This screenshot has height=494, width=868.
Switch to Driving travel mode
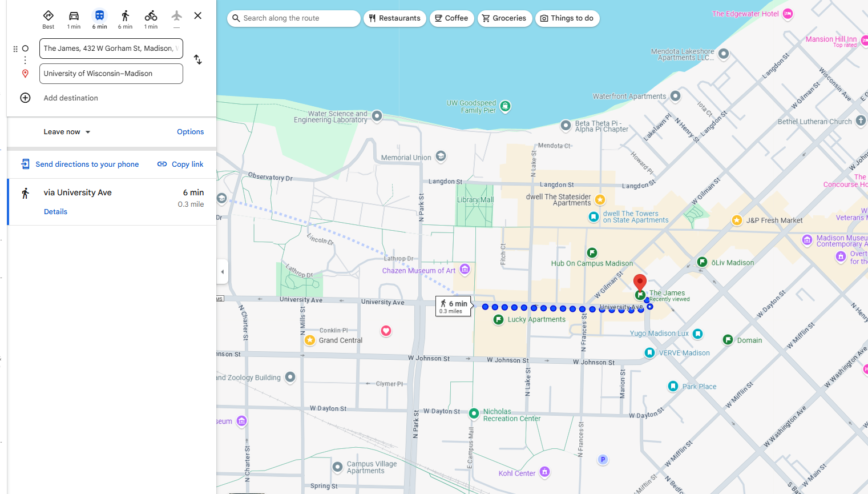pyautogui.click(x=74, y=18)
